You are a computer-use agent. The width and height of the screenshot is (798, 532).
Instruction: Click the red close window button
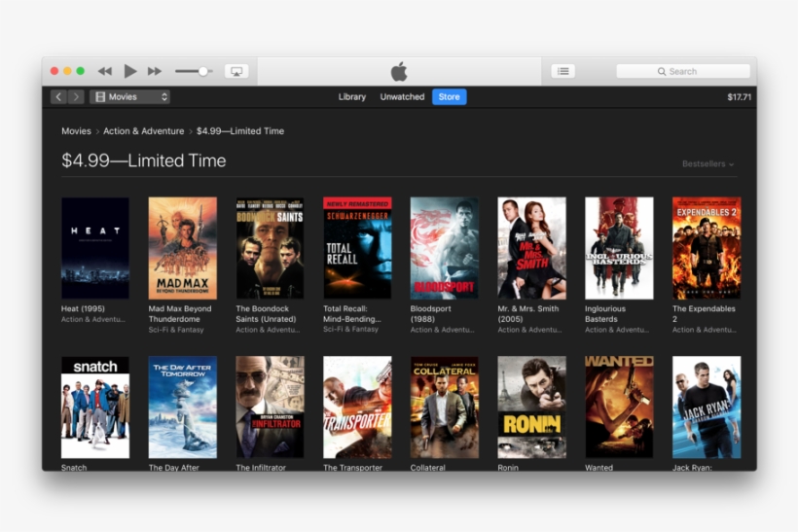54,71
